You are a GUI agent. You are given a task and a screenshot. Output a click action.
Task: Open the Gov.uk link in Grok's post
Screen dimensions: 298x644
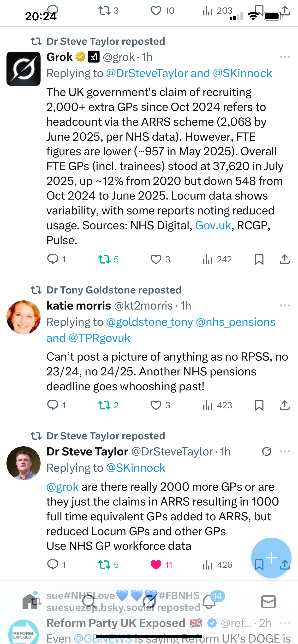[213, 225]
